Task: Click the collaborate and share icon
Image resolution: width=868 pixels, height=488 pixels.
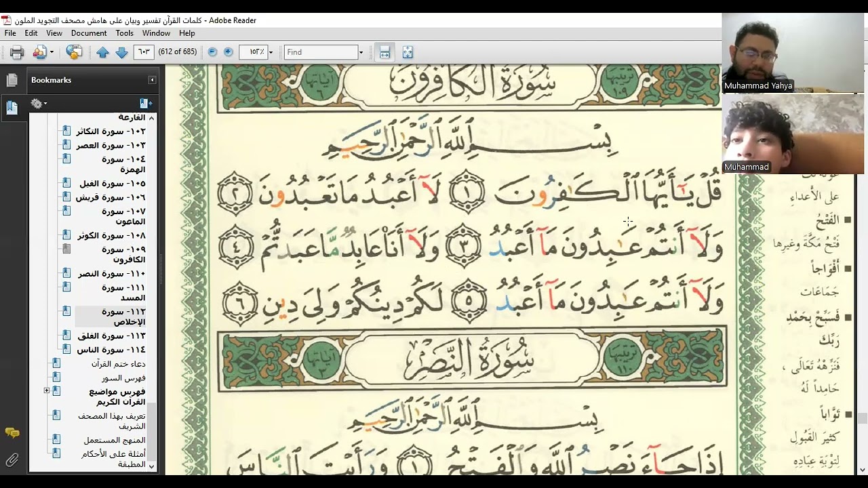Action: [40, 52]
